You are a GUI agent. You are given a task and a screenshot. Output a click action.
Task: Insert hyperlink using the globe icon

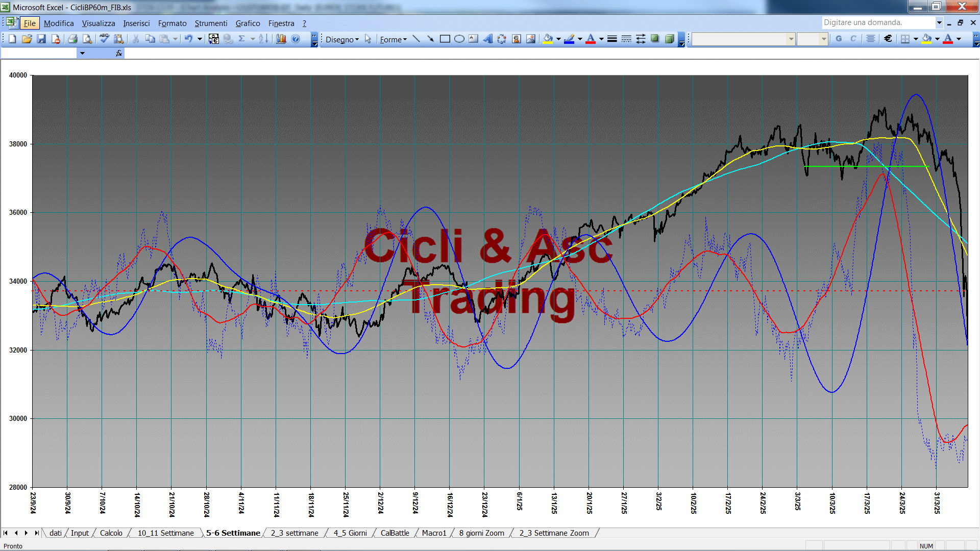[x=228, y=39]
